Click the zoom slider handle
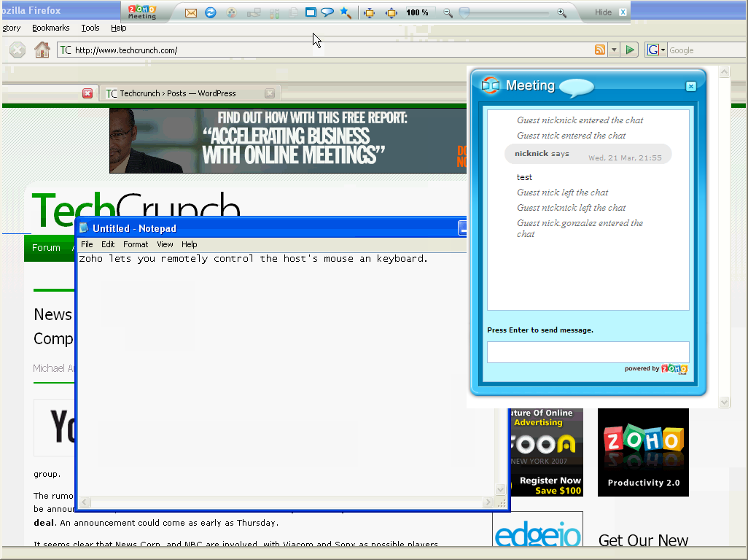 coord(464,13)
